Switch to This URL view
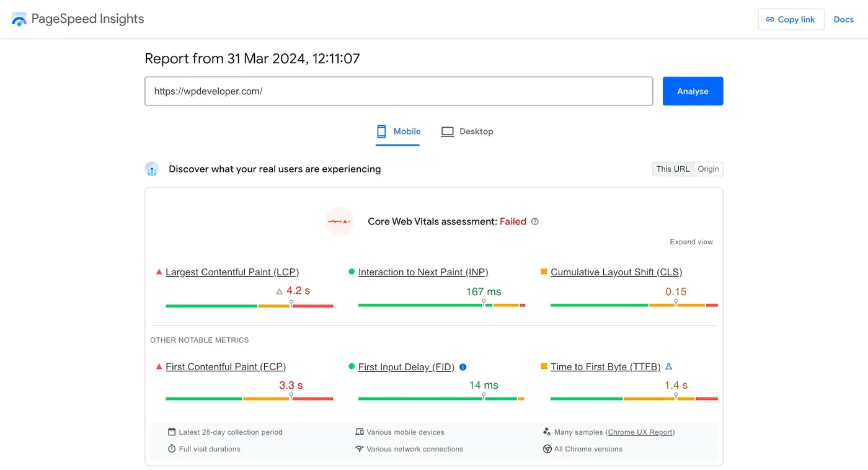The width and height of the screenshot is (868, 470). coord(673,169)
